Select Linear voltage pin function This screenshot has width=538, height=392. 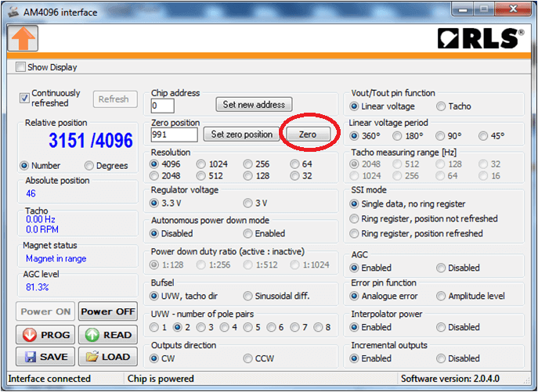(382, 106)
